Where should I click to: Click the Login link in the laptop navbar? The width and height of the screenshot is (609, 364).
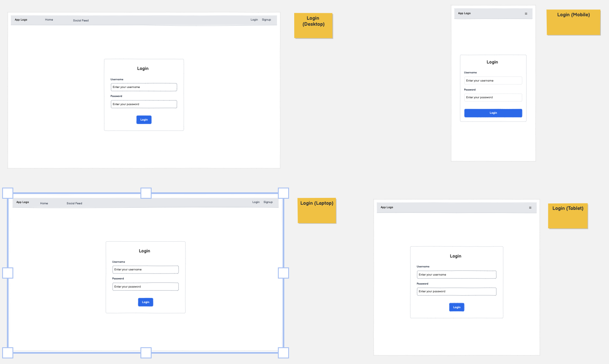click(256, 202)
